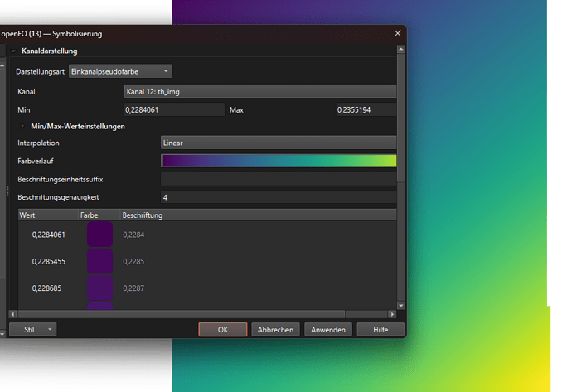Open the Darstellungsart dropdown
Viewport: 572px width, 392px height.
[x=120, y=72]
